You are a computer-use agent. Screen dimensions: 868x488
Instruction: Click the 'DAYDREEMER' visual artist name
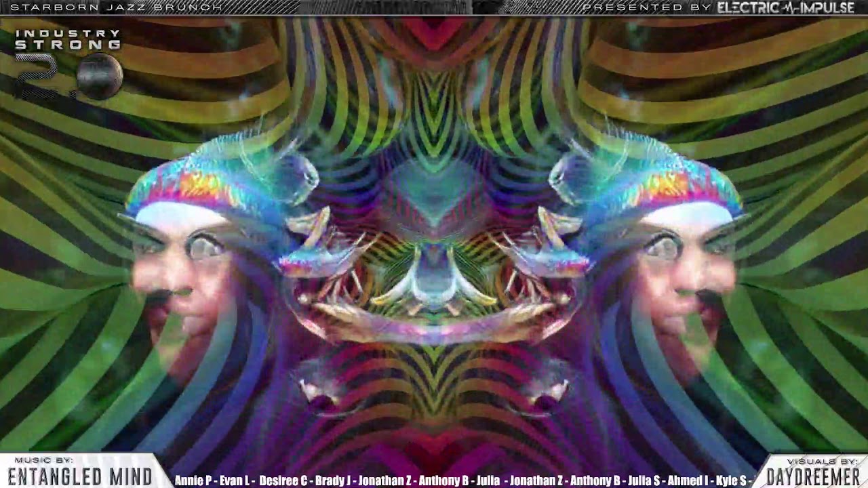[812, 477]
